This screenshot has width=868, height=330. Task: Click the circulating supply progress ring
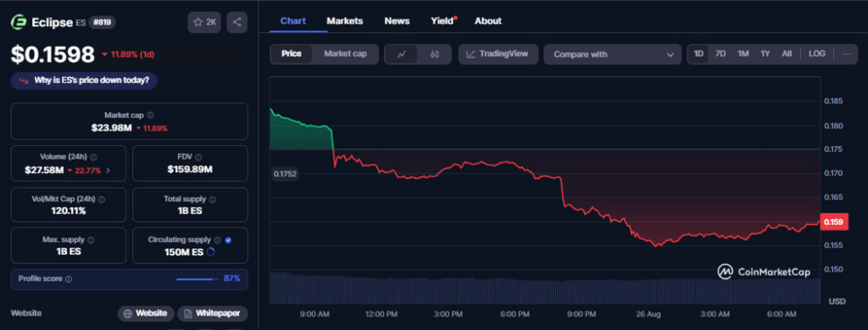point(210,252)
